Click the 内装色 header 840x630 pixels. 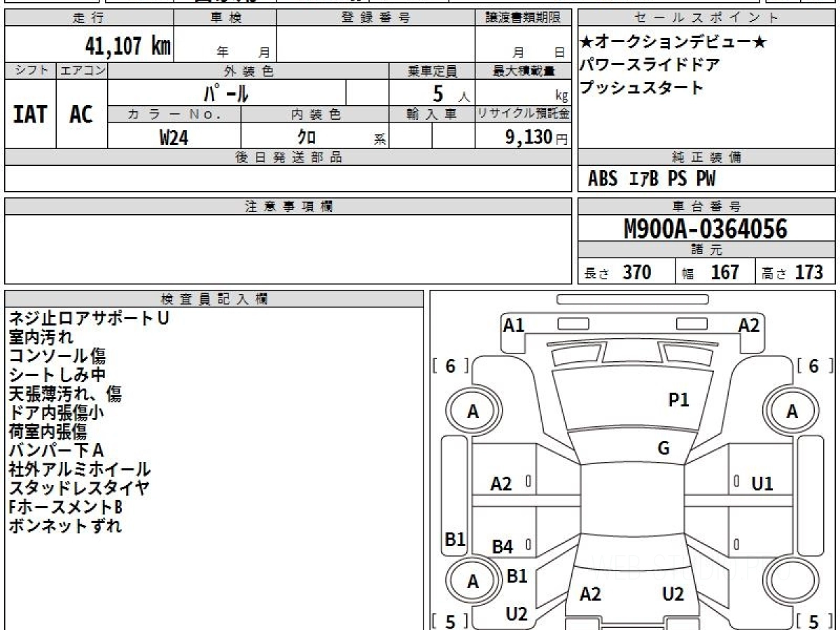(x=315, y=114)
